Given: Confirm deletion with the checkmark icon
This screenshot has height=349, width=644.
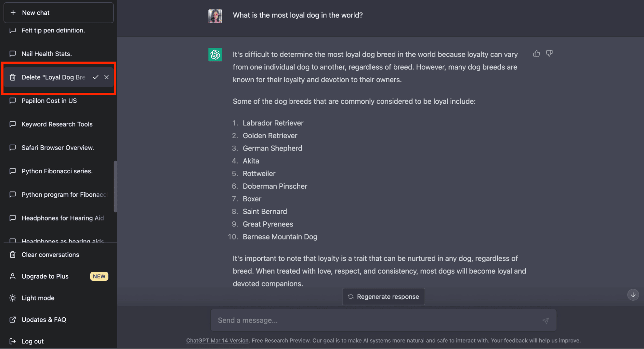Looking at the screenshot, I should [x=95, y=77].
